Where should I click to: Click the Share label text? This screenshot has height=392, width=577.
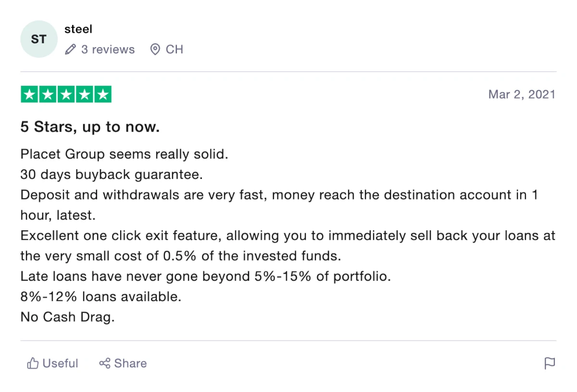[130, 363]
